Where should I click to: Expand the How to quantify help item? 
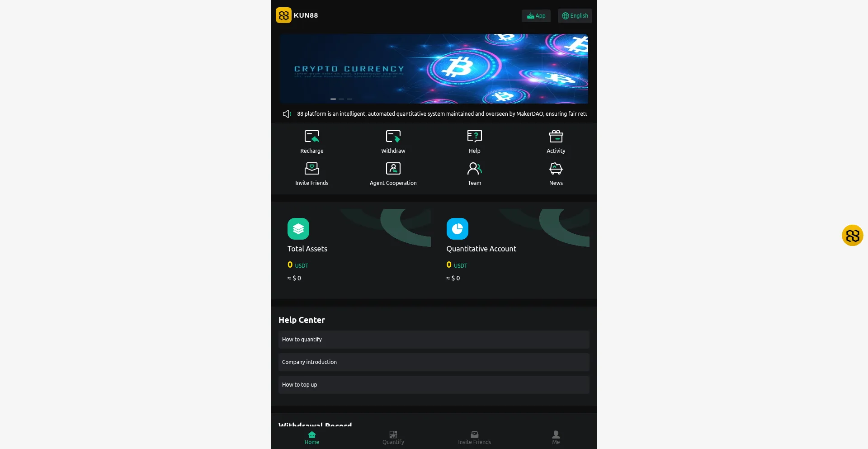[x=434, y=340]
